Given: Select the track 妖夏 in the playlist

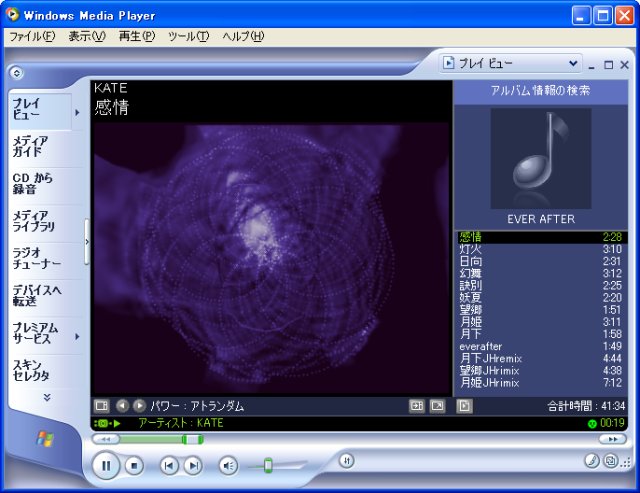Looking at the screenshot, I should [x=541, y=298].
